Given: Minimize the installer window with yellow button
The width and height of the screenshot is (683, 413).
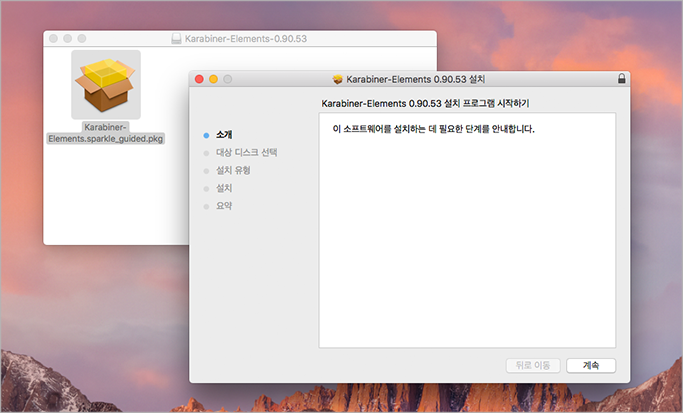Looking at the screenshot, I should 213,79.
